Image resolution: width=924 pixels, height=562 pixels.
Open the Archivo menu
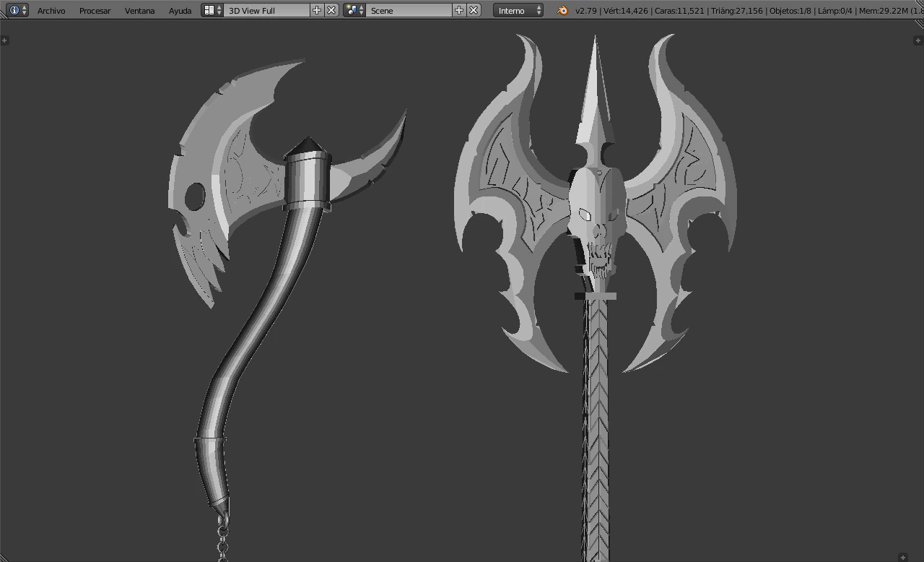click(51, 10)
